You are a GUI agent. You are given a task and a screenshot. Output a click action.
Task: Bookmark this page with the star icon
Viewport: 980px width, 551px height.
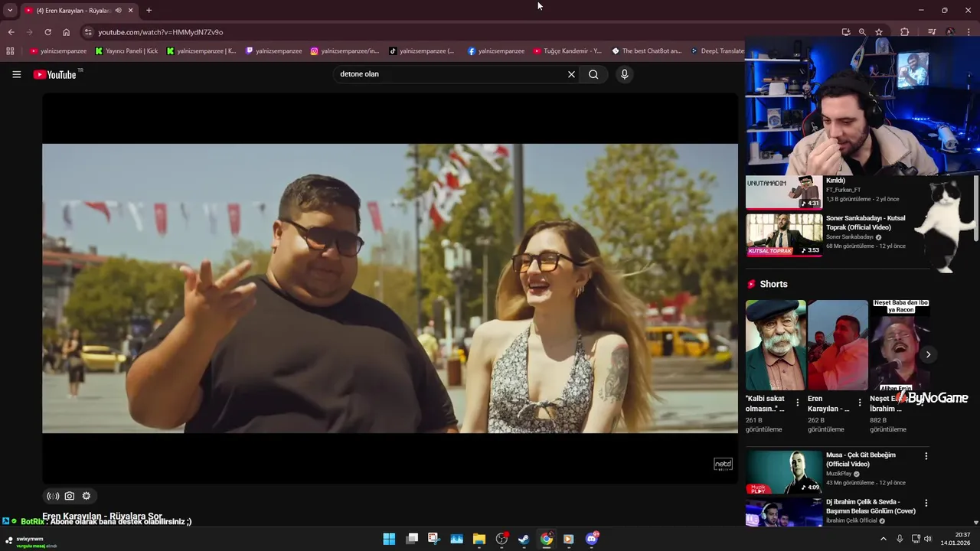879,32
